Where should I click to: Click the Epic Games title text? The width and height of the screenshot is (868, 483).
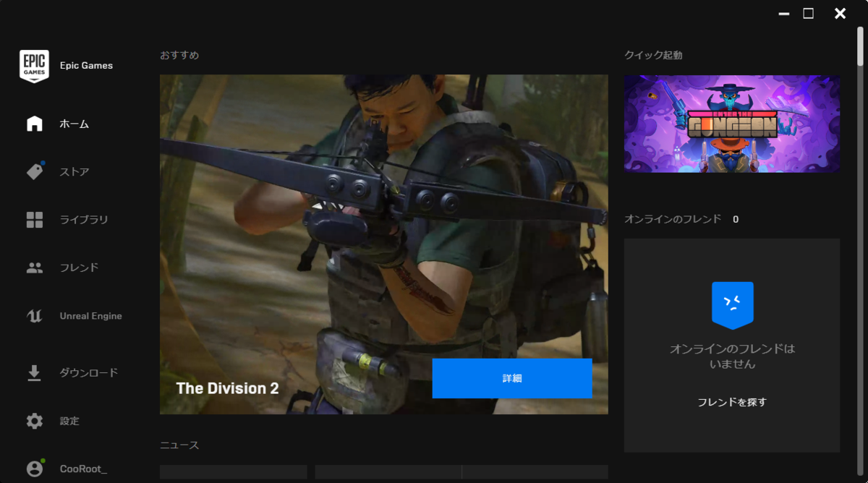click(86, 66)
